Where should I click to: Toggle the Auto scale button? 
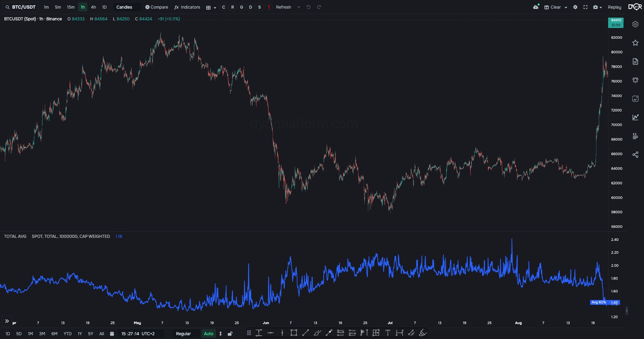coord(208,334)
